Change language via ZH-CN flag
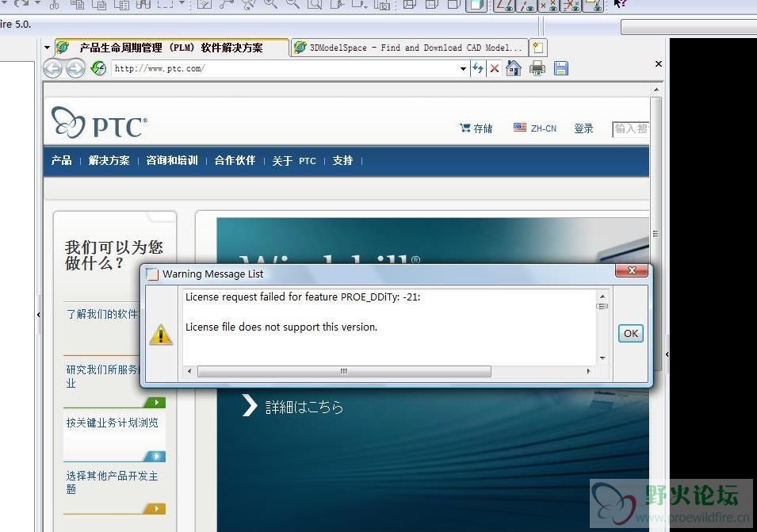Image resolution: width=757 pixels, height=532 pixels. coord(535,128)
